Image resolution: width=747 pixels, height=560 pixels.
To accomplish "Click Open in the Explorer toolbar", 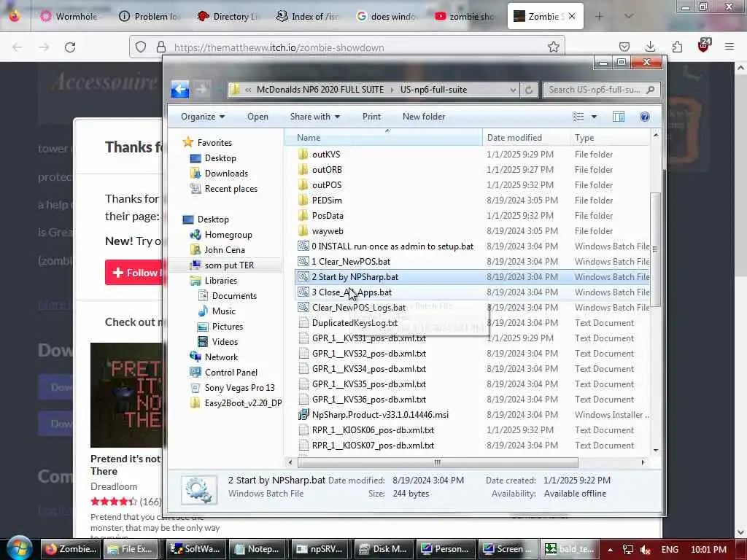I will pyautogui.click(x=258, y=117).
